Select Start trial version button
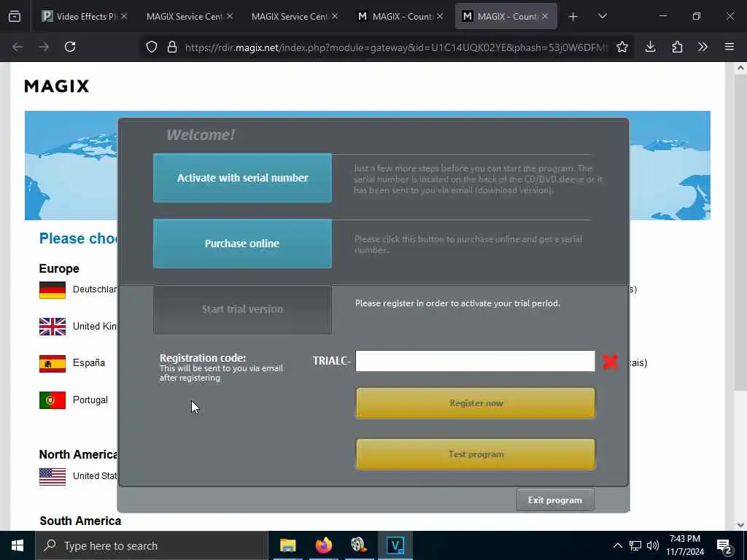The image size is (747, 560). click(242, 309)
